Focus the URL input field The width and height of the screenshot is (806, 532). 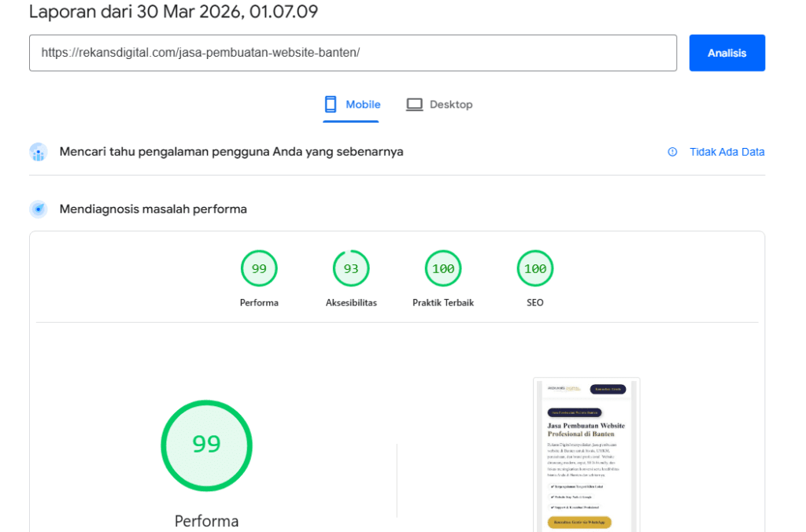coord(353,53)
